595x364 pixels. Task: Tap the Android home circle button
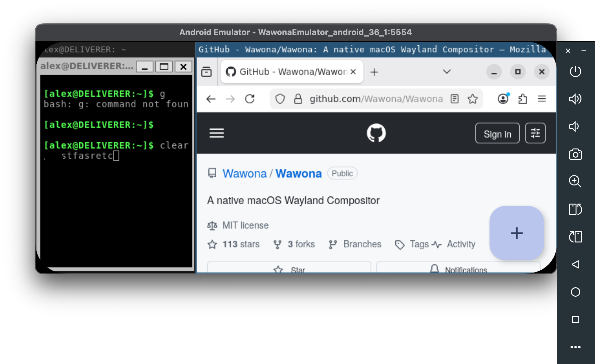click(x=575, y=292)
